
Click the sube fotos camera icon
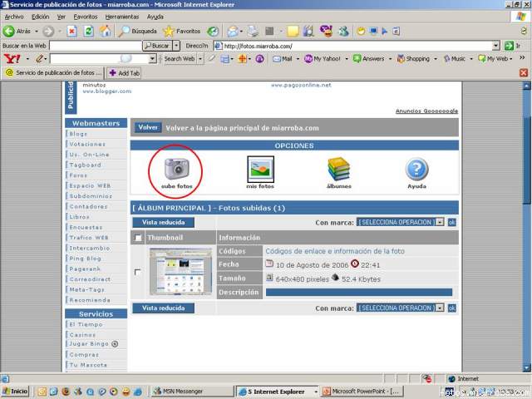point(177,169)
